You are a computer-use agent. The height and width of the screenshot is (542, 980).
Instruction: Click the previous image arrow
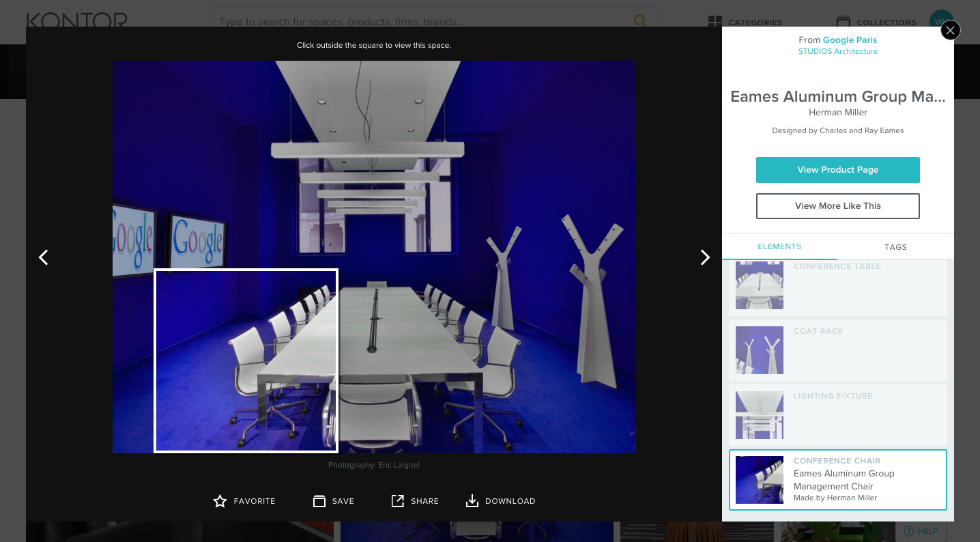point(43,257)
